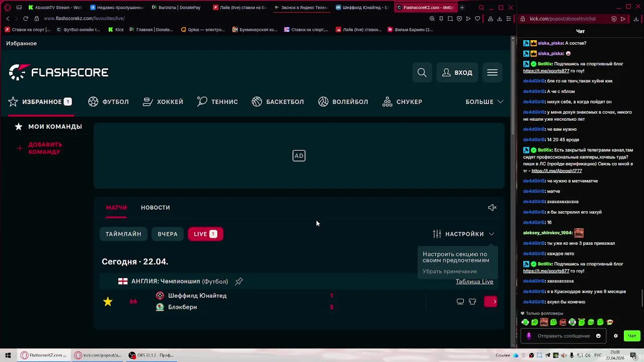Click the Отправить сообщение chat input

[x=563, y=336]
